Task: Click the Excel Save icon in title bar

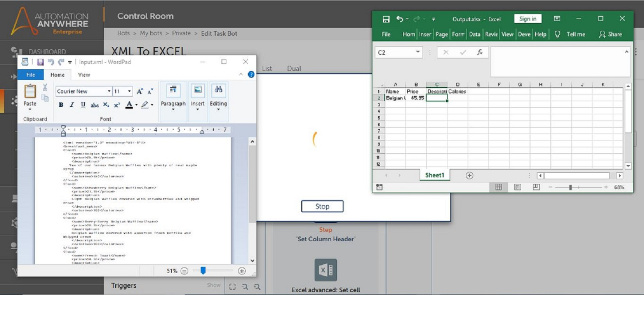Action: click(386, 19)
